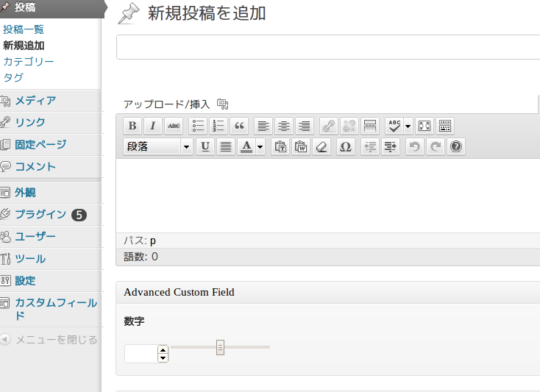Switch to fullscreen editing mode
The image size is (540, 392).
click(424, 126)
